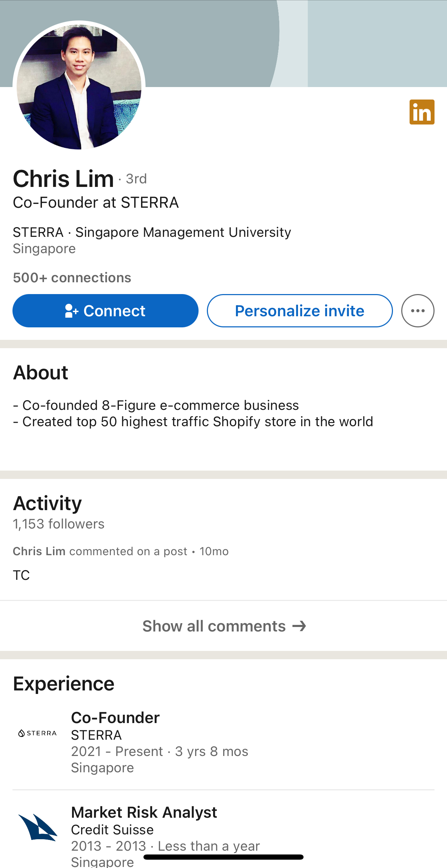This screenshot has width=447, height=868.
Task: Tap Singapore Management University in profile summary
Action: coord(183,232)
